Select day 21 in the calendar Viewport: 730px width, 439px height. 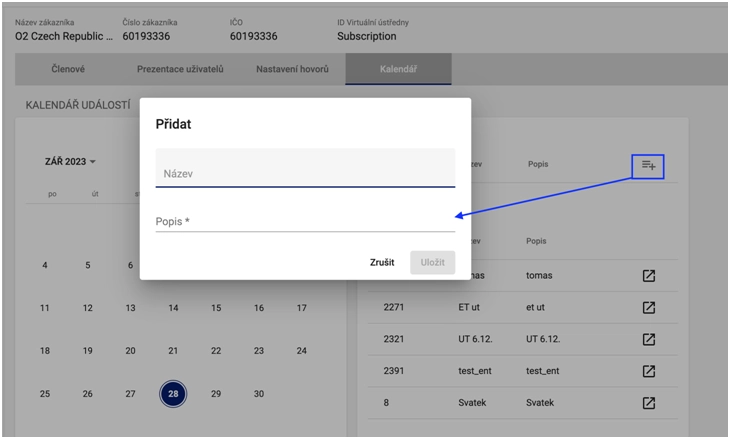pyautogui.click(x=173, y=351)
